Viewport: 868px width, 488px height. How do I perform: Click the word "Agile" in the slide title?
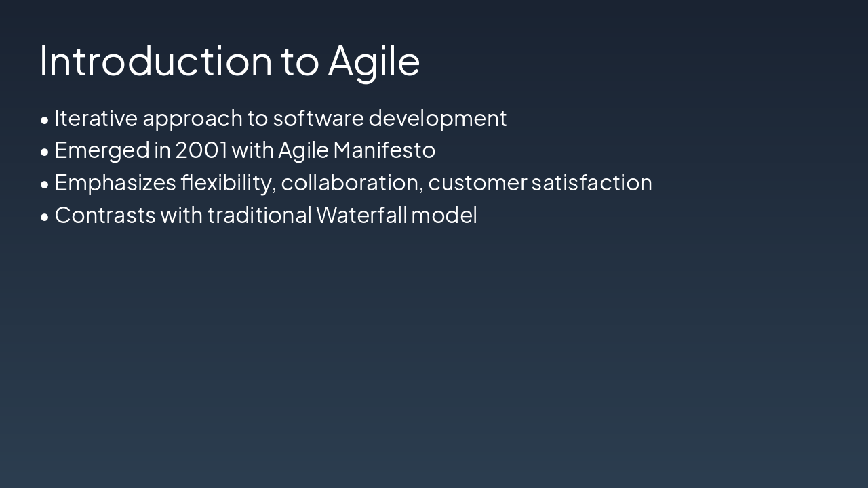(x=374, y=61)
